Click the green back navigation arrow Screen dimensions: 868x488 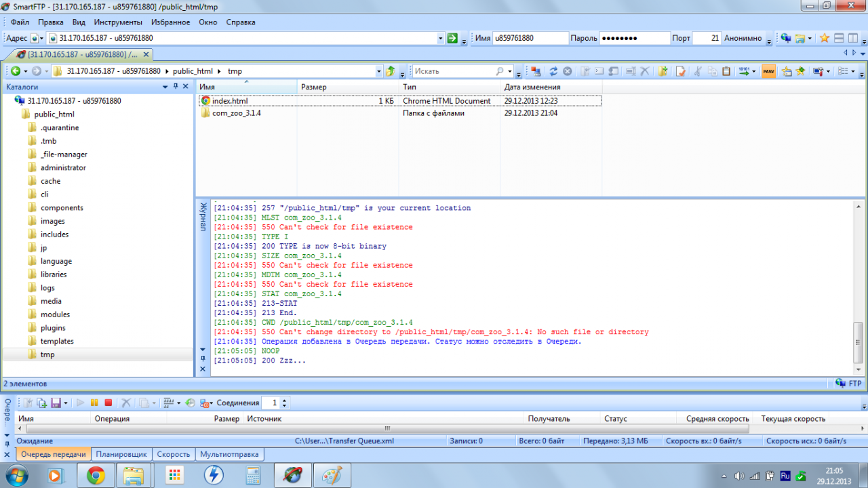pos(14,71)
